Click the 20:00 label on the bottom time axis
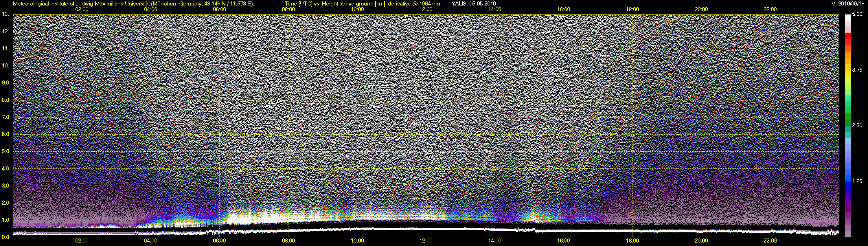The width and height of the screenshot is (868, 246). 701,241
